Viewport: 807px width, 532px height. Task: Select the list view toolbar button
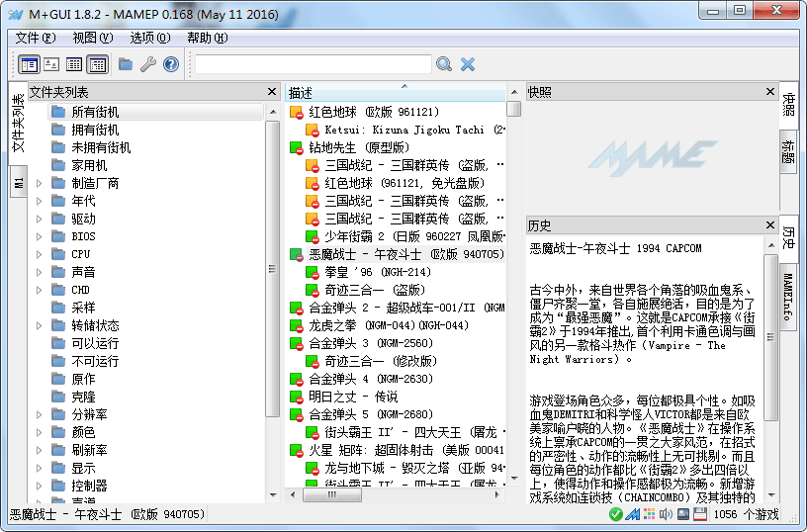[74, 64]
